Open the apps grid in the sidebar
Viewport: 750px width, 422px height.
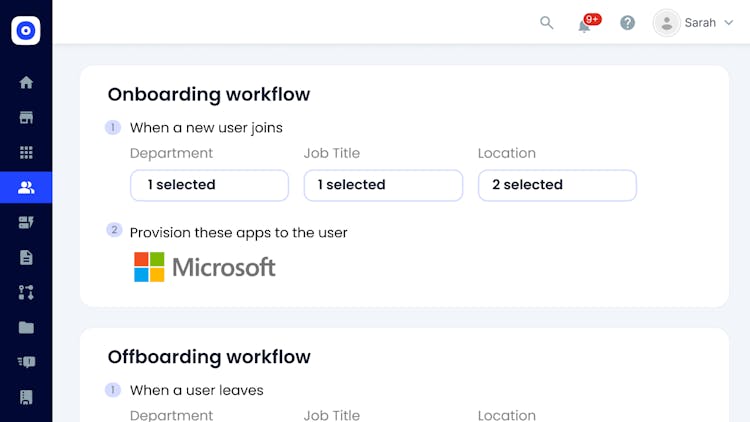click(x=26, y=153)
